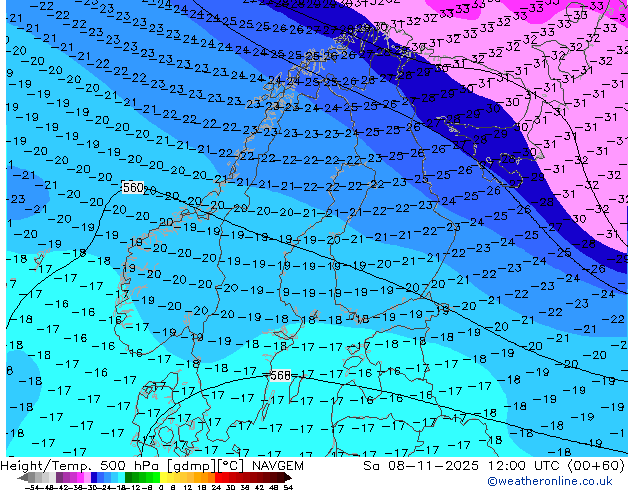Image resolution: width=634 pixels, height=490 pixels.
Task: Click the darkest green legend swatch
Action: pos(129,477)
